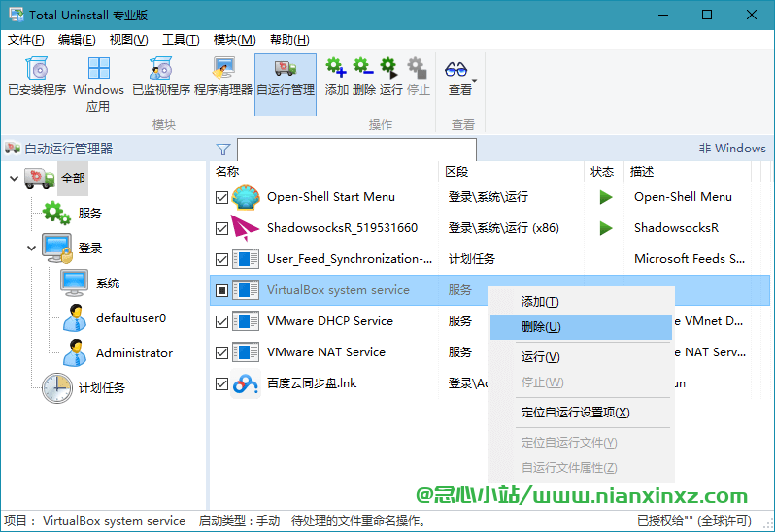Open the 视图(V) menu
The height and width of the screenshot is (532, 775).
(128, 40)
